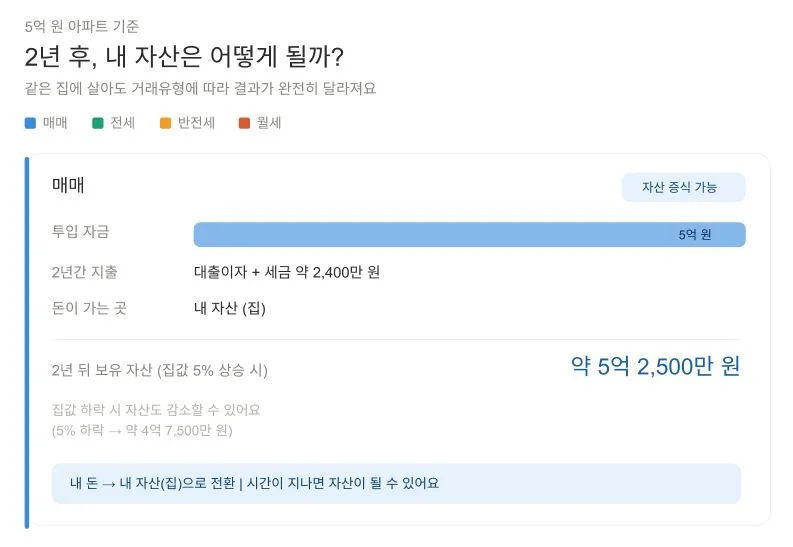
Task: Switch to the 반전세 legend label
Action: click(x=196, y=123)
